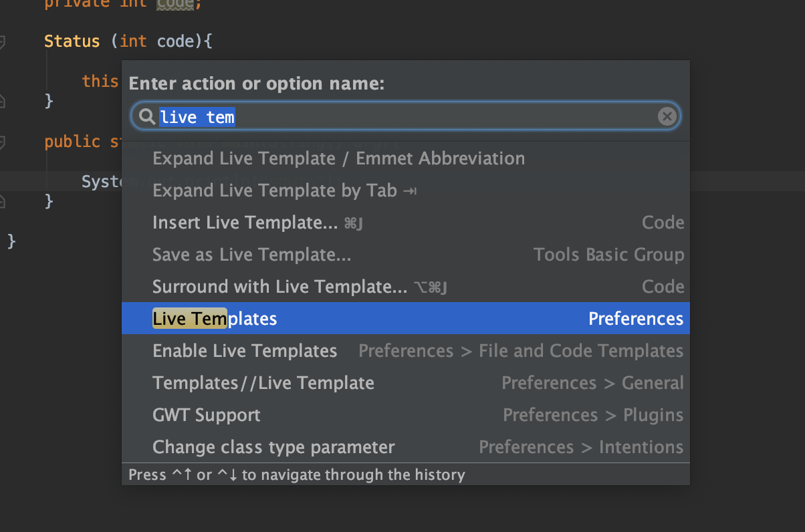Select Change class type parameter intention
Screen dimensions: 805x532
[273, 447]
